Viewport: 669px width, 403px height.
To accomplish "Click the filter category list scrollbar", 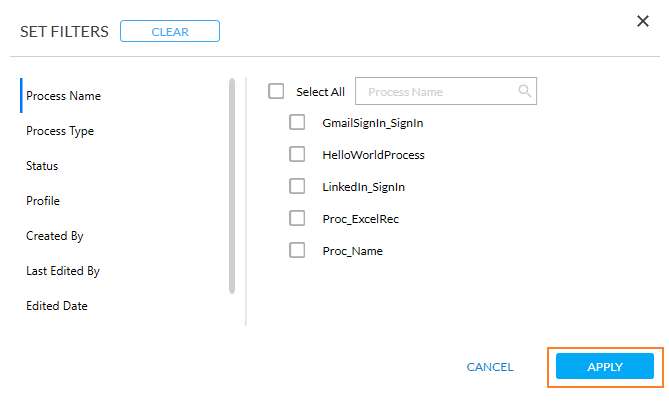I will pos(232,185).
